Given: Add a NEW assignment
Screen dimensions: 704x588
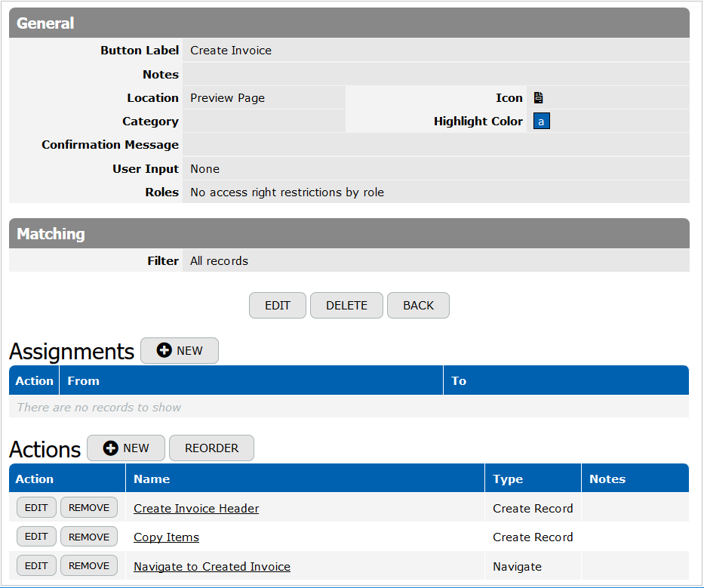Looking at the screenshot, I should point(180,350).
